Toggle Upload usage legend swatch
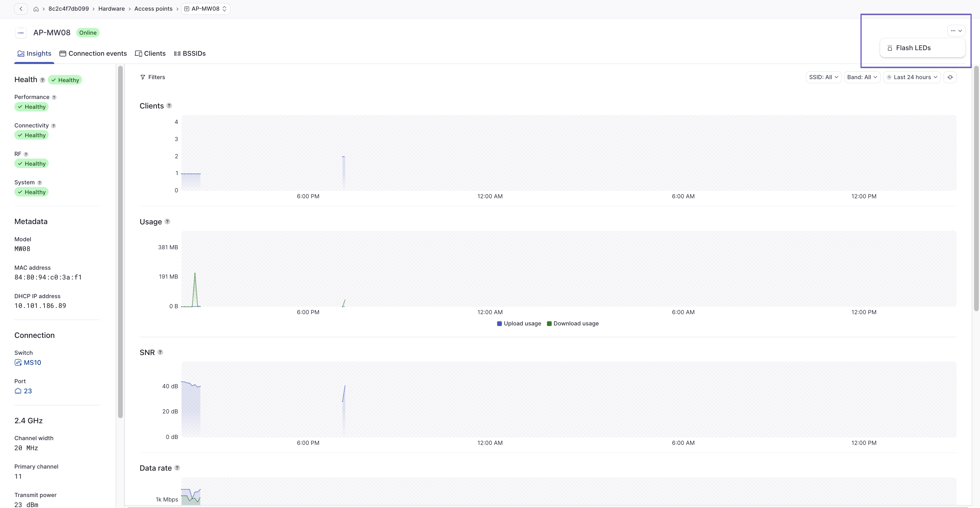 click(x=499, y=324)
